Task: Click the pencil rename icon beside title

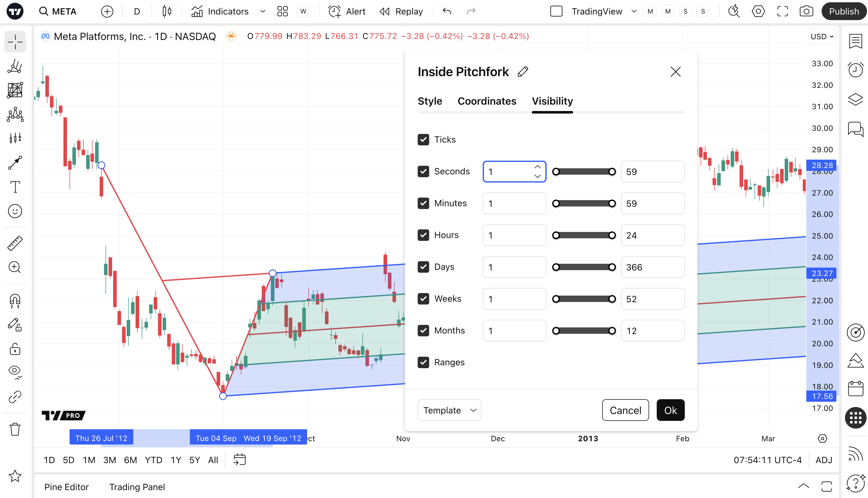Action: pos(523,72)
